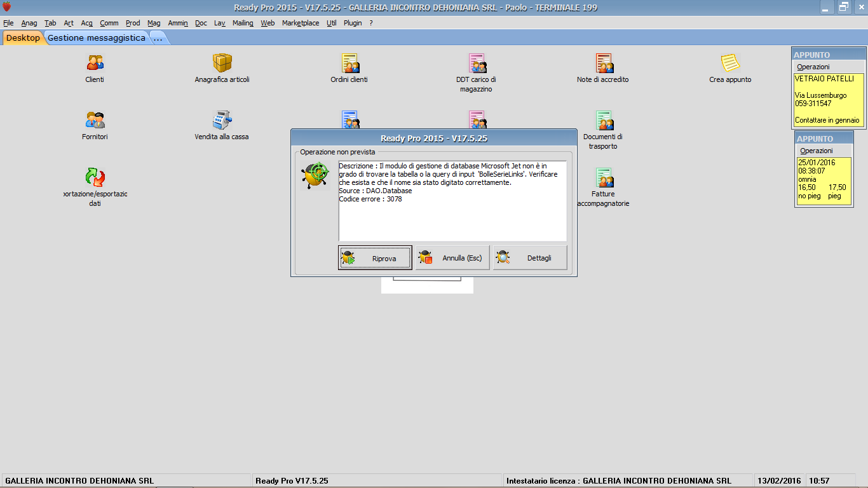Click the VETRAIO PATELLI note text
868x488 pixels.
[x=829, y=100]
